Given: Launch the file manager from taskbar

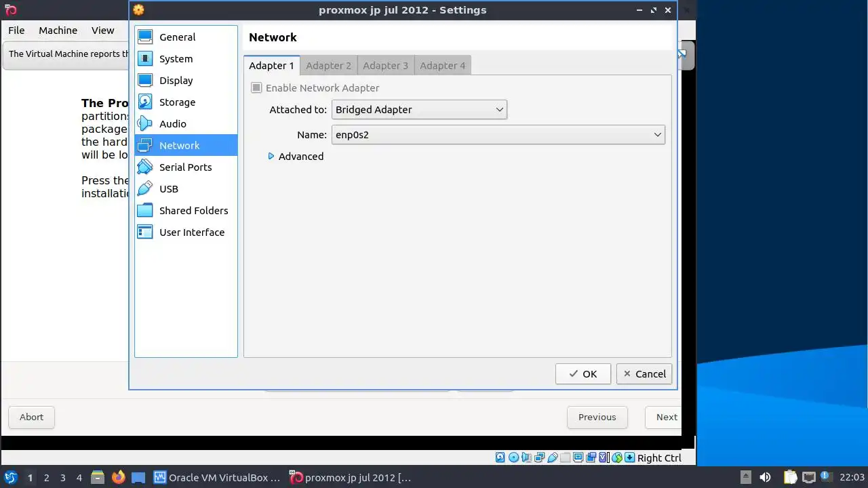Looking at the screenshot, I should [x=96, y=477].
